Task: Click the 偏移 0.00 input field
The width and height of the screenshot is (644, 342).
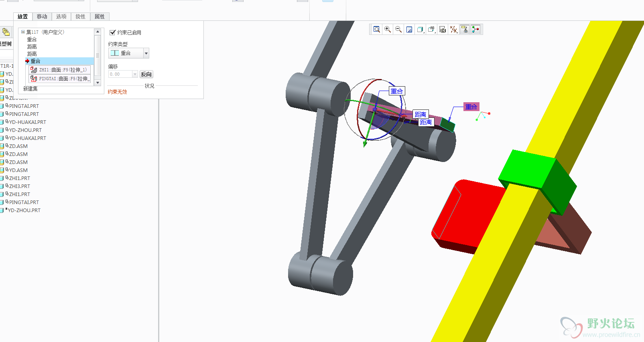Action: tap(120, 74)
